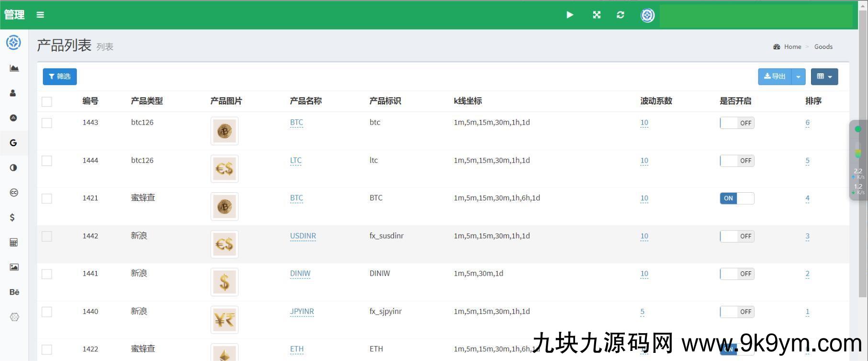Viewport: 868px width, 361px height.
Task: Open the Behance Bē sidebar item
Action: click(x=14, y=292)
